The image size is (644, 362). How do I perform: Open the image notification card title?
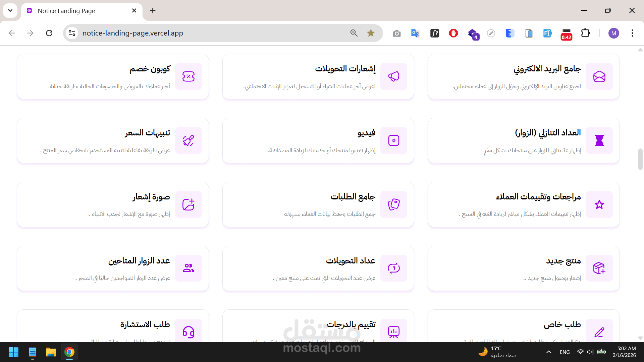(x=151, y=197)
